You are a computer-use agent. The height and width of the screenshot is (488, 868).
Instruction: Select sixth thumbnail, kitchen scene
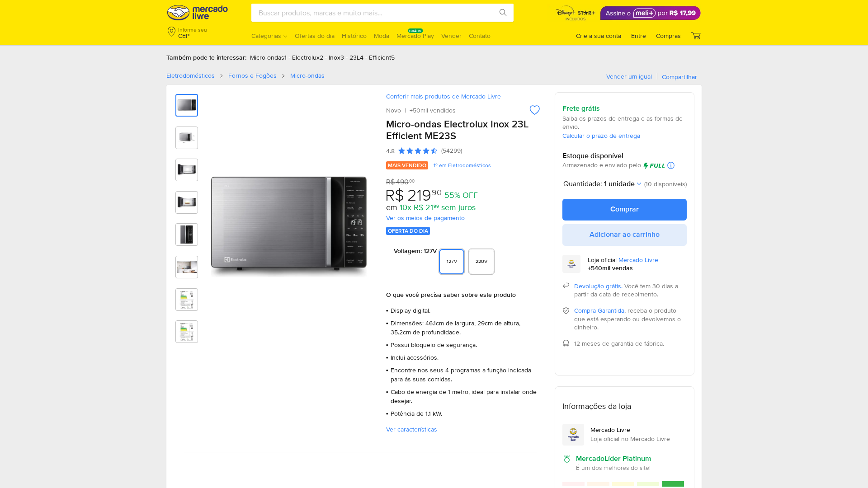pyautogui.click(x=187, y=267)
